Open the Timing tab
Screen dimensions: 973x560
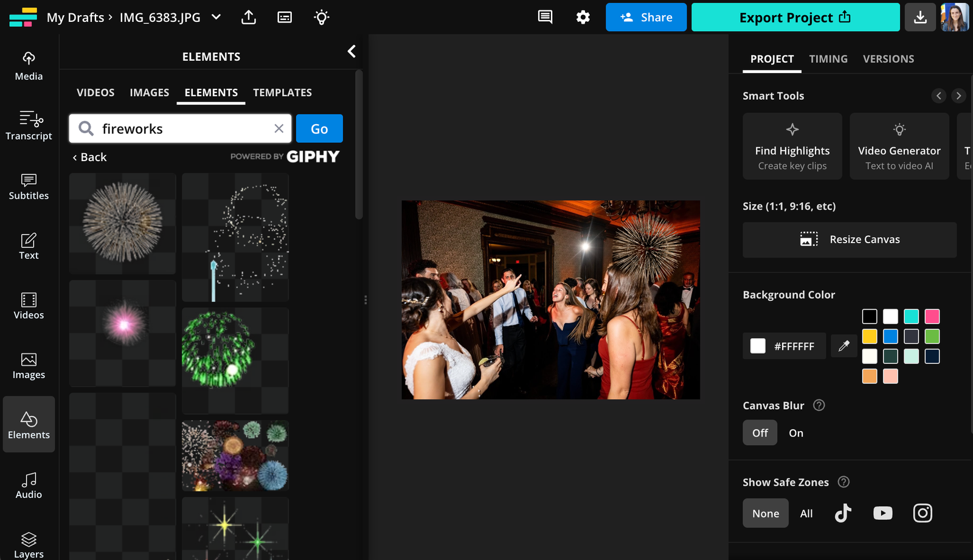pos(828,58)
